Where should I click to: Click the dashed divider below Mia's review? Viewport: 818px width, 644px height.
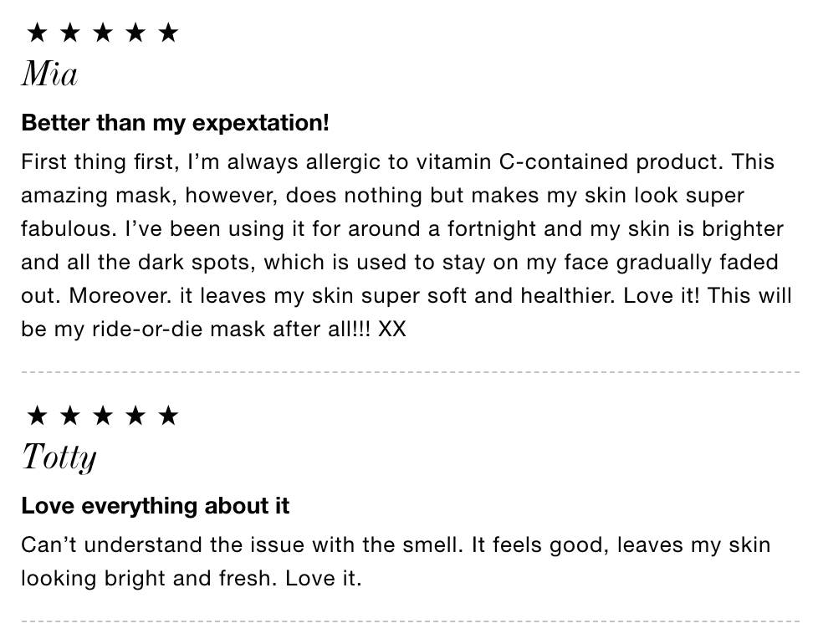click(411, 372)
